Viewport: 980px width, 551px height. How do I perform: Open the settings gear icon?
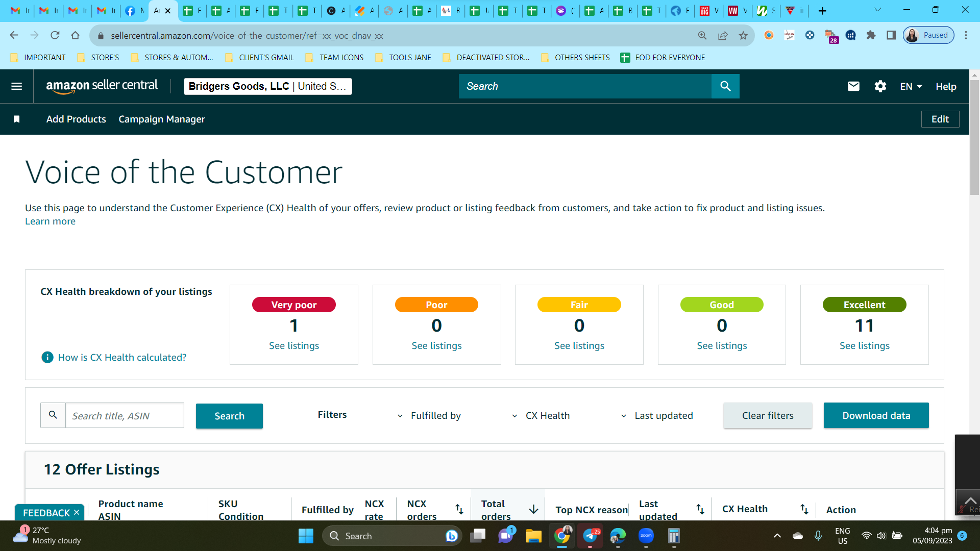coord(880,86)
